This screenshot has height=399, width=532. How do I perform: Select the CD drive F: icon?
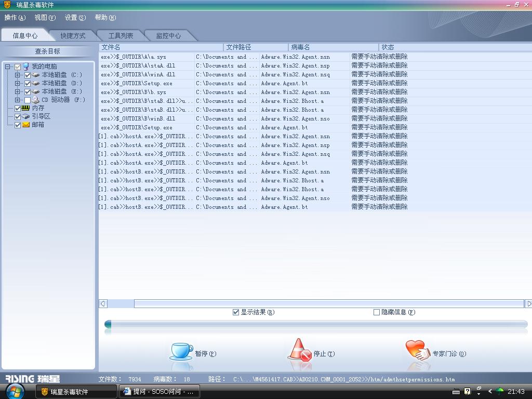35,100
